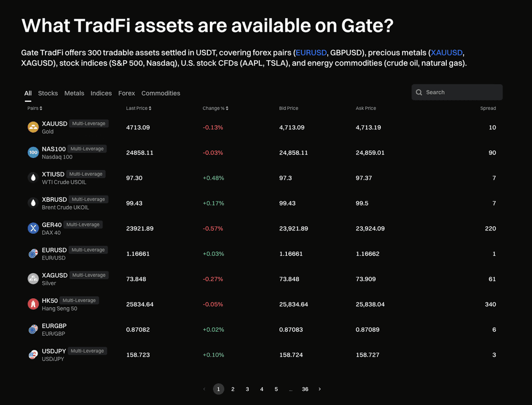Click the USDJPY flag icon
Image resolution: width=532 pixels, height=405 pixels.
point(33,355)
